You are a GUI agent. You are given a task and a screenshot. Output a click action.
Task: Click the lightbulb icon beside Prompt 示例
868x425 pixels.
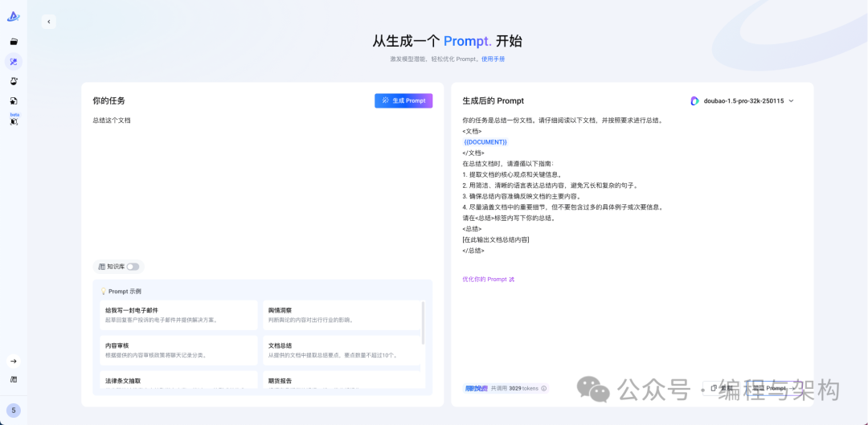click(x=103, y=291)
